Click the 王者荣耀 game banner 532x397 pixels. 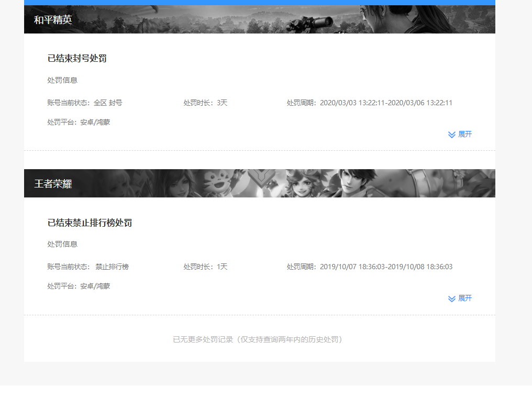click(x=260, y=183)
